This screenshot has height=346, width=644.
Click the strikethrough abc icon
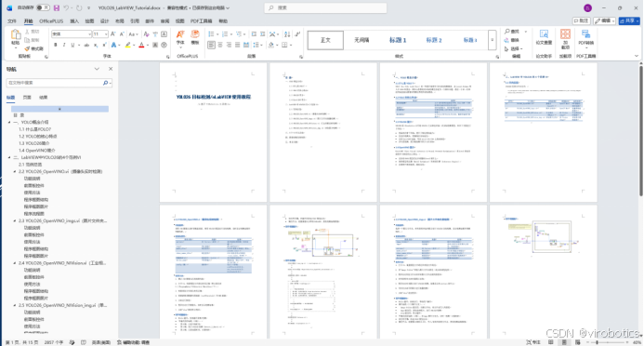(x=86, y=45)
